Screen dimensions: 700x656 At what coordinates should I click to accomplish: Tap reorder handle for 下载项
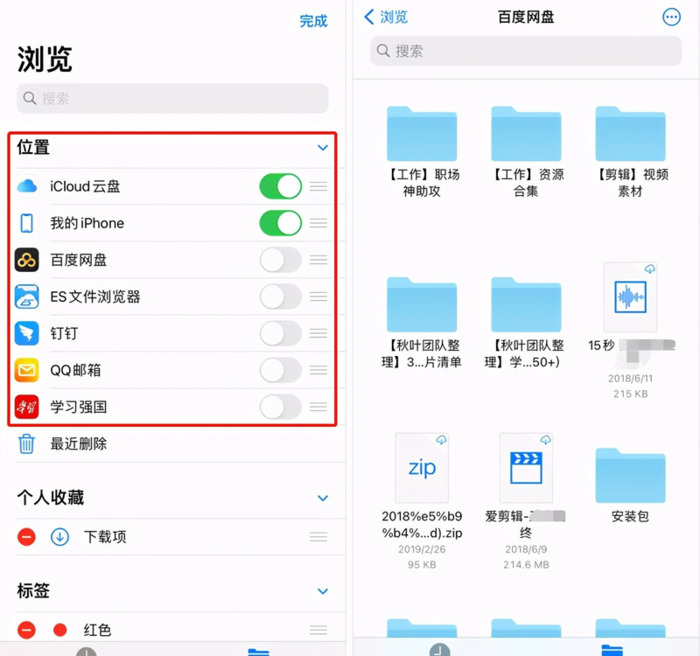tap(319, 537)
